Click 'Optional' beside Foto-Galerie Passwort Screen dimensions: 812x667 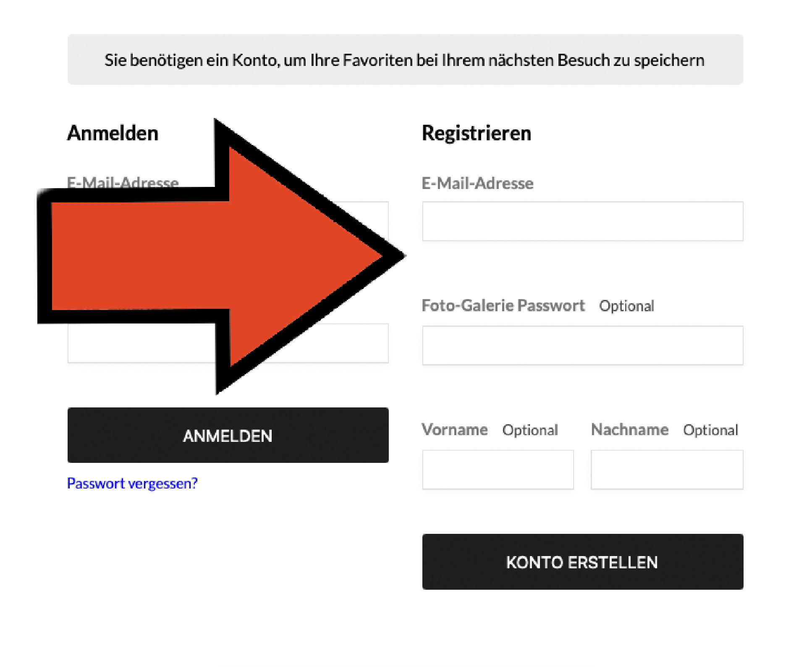pos(626,306)
